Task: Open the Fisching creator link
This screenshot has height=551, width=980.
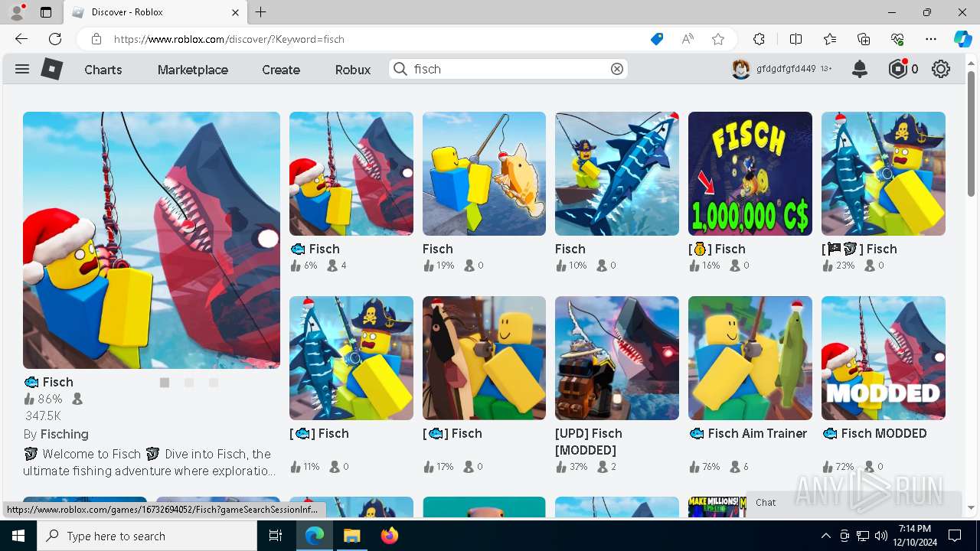Action: 64,434
